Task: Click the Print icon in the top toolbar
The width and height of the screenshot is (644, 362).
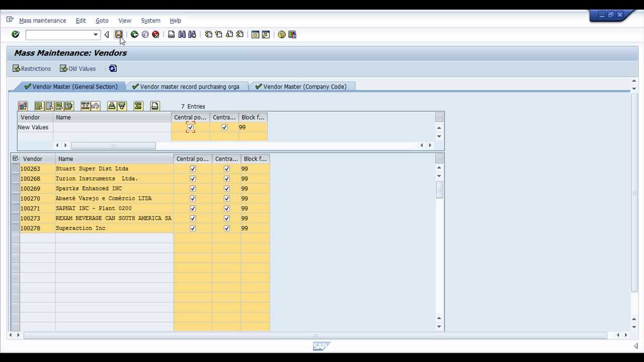Action: point(171,35)
